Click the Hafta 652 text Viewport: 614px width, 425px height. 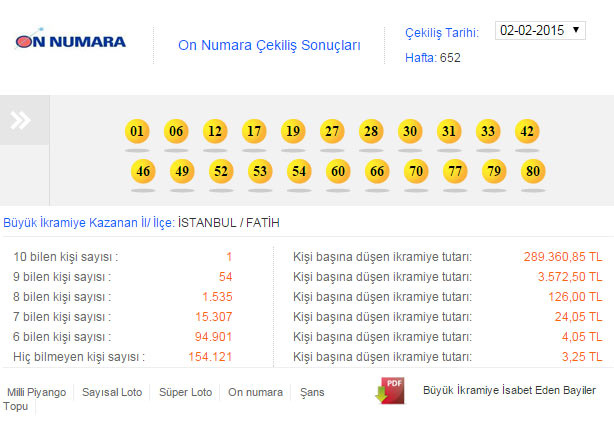pos(433,58)
